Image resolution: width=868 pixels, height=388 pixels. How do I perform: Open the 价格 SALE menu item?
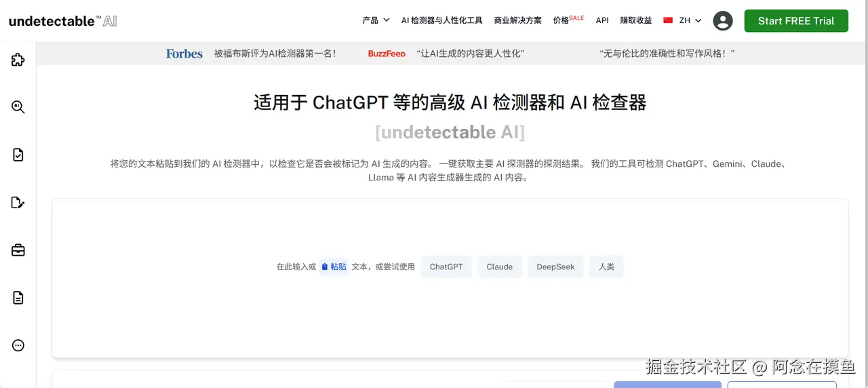coord(568,20)
